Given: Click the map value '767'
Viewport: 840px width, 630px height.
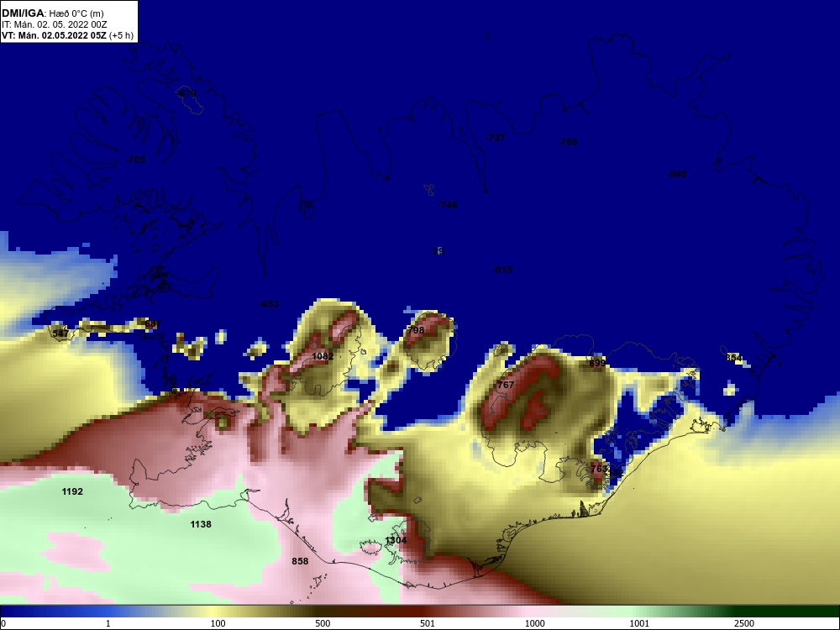Looking at the screenshot, I should (506, 385).
